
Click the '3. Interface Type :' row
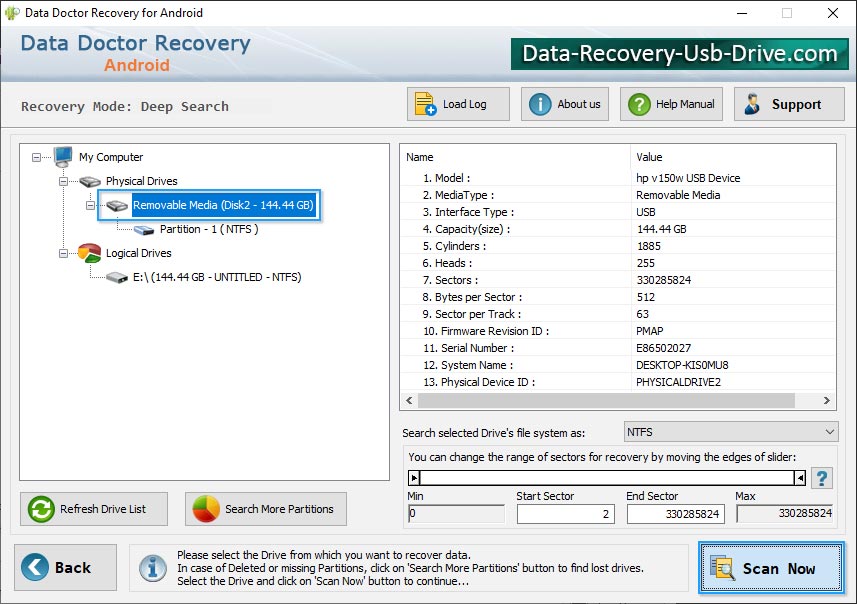click(618, 212)
